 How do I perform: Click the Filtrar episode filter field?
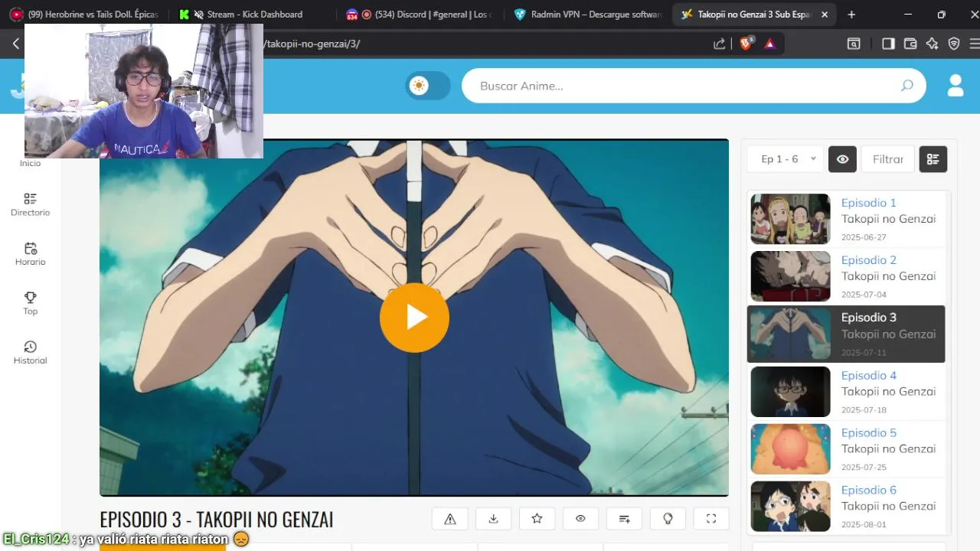(x=888, y=159)
